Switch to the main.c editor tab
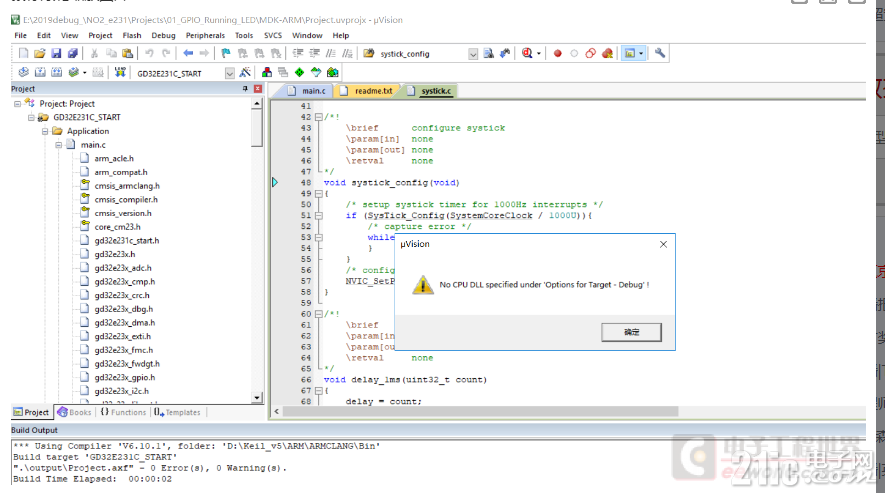The width and height of the screenshot is (885, 493). (x=307, y=90)
